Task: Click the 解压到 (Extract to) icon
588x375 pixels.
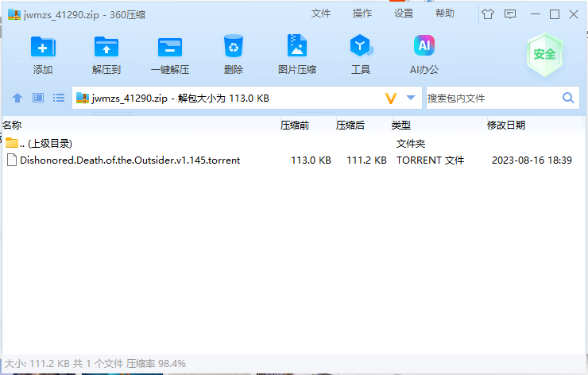Action: (106, 47)
